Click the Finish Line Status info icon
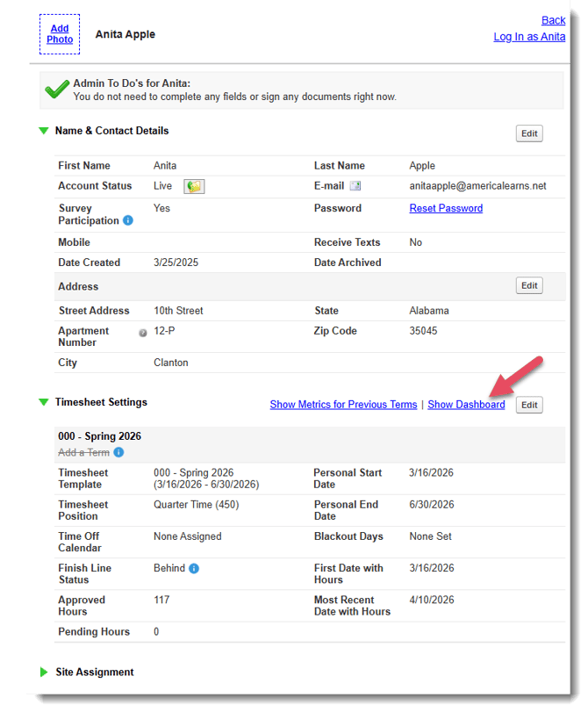 click(194, 568)
